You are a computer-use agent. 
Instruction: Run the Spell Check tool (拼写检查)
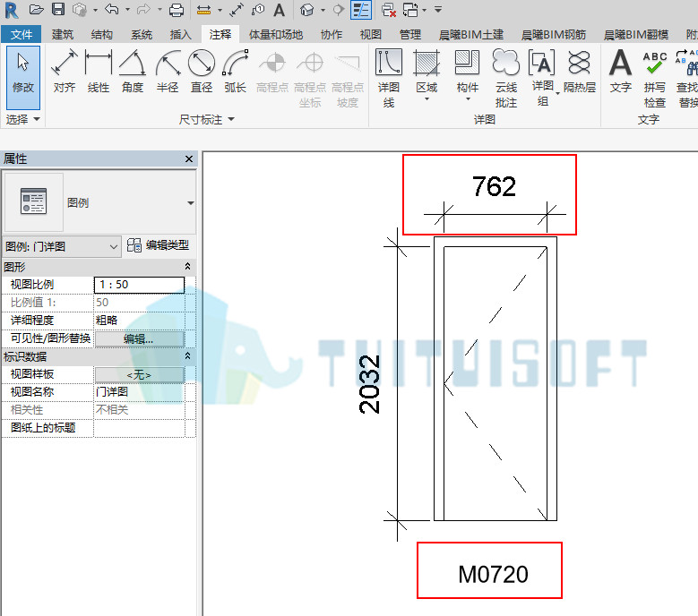(x=654, y=79)
